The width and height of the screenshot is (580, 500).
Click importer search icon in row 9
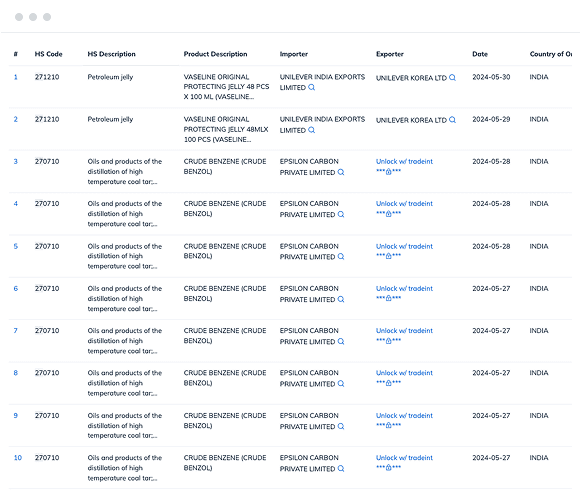coord(341,426)
